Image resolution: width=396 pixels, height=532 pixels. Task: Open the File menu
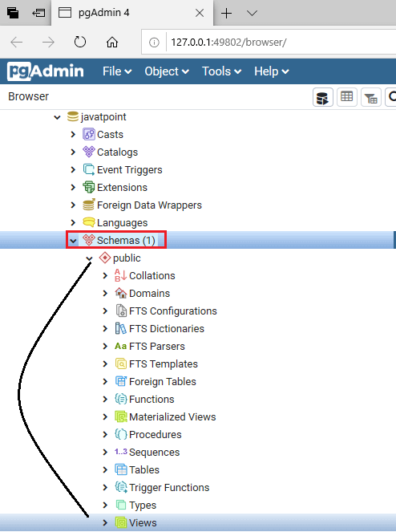117,71
